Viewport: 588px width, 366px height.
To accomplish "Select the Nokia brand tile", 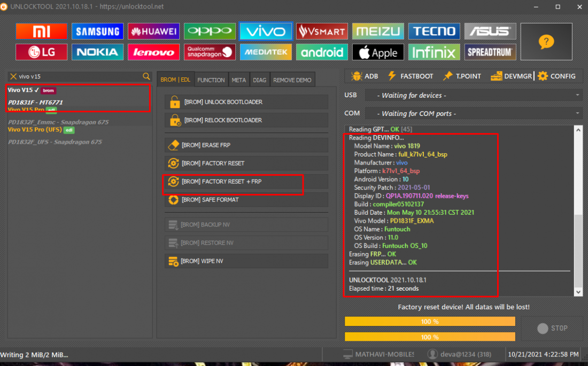I will [x=97, y=52].
